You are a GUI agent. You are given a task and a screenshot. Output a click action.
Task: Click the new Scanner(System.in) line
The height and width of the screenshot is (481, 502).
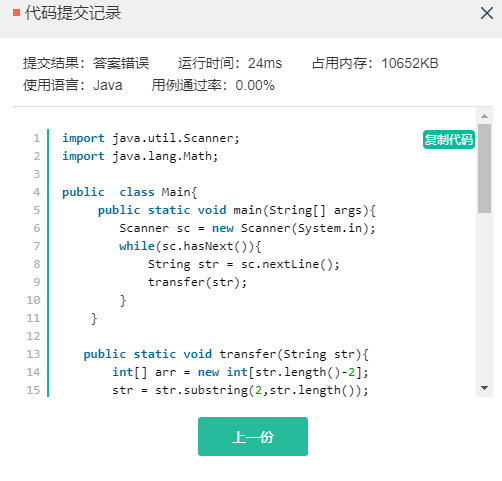click(247, 228)
